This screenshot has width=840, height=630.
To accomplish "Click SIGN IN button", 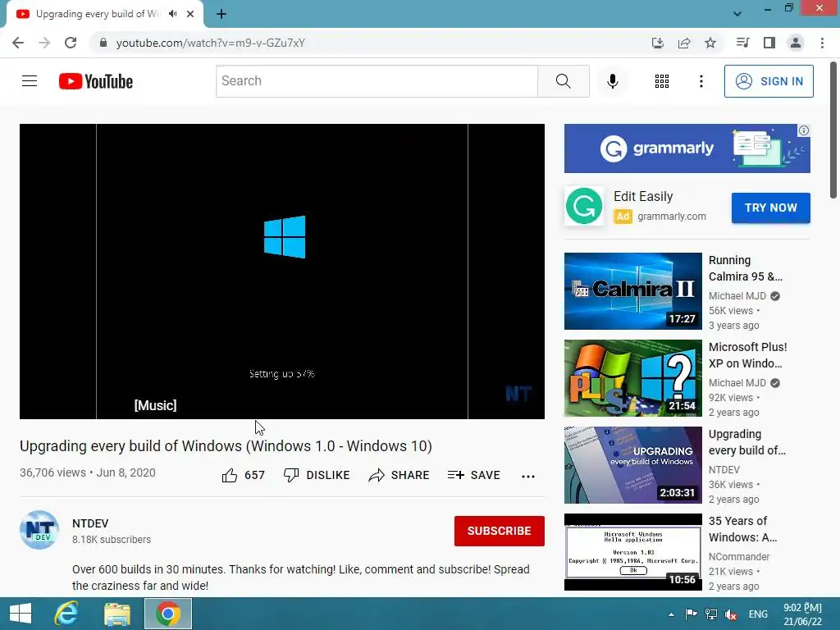I will [x=769, y=81].
